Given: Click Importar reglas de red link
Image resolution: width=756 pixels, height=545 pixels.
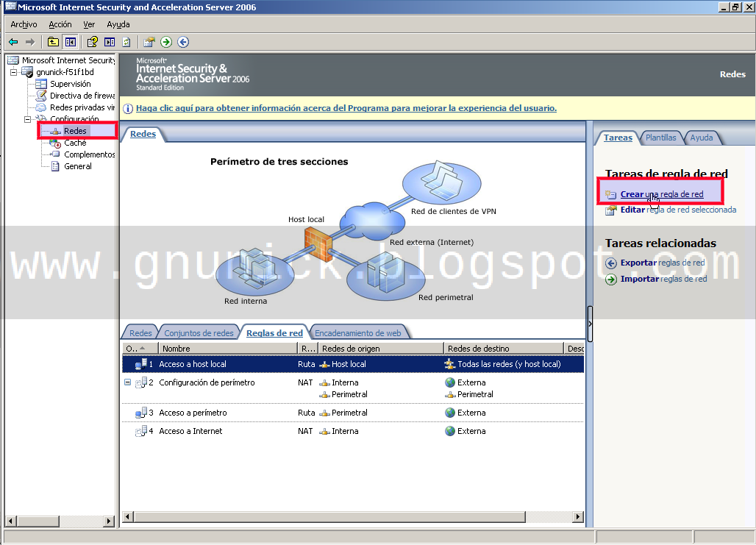Looking at the screenshot, I should point(663,279).
